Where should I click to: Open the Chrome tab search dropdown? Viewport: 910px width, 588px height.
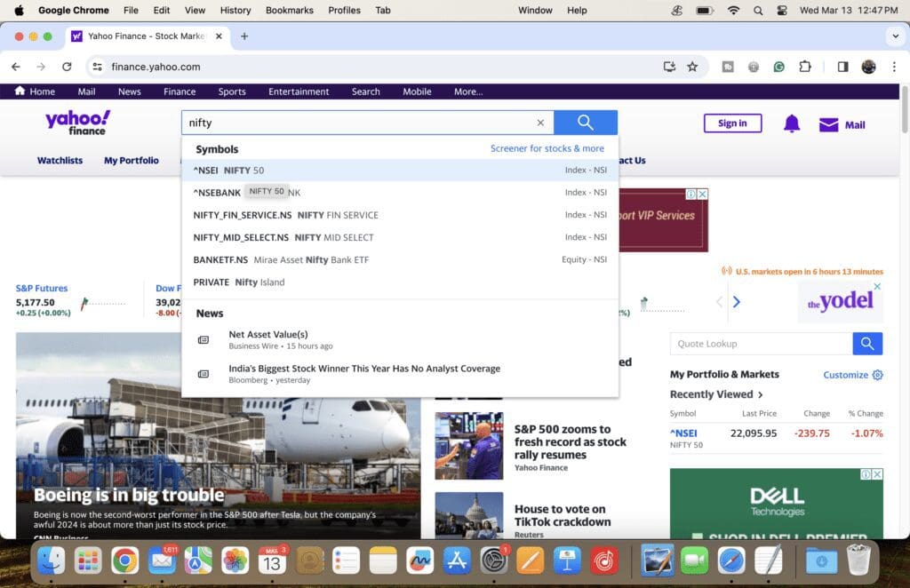896,36
